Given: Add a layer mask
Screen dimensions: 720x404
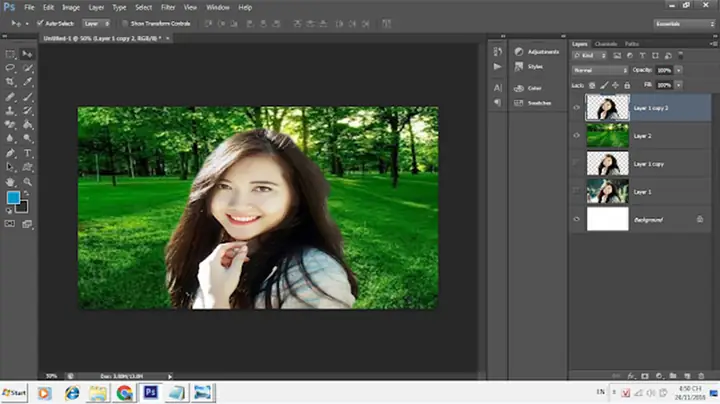Looking at the screenshot, I should tap(645, 376).
